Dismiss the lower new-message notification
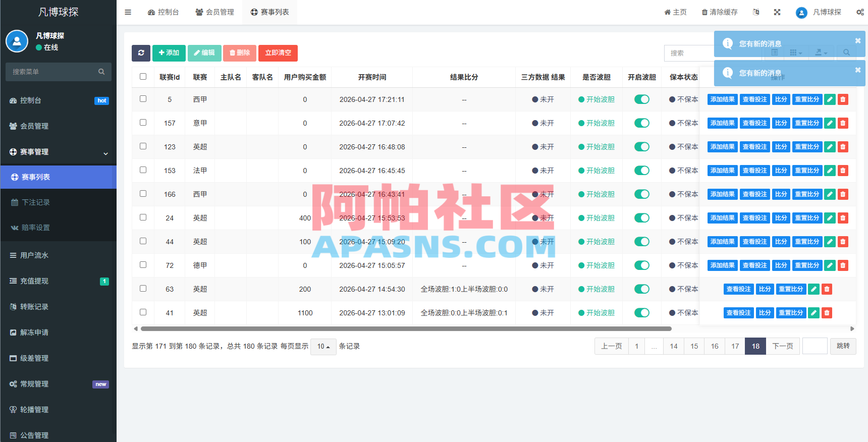The width and height of the screenshot is (868, 442). point(858,70)
